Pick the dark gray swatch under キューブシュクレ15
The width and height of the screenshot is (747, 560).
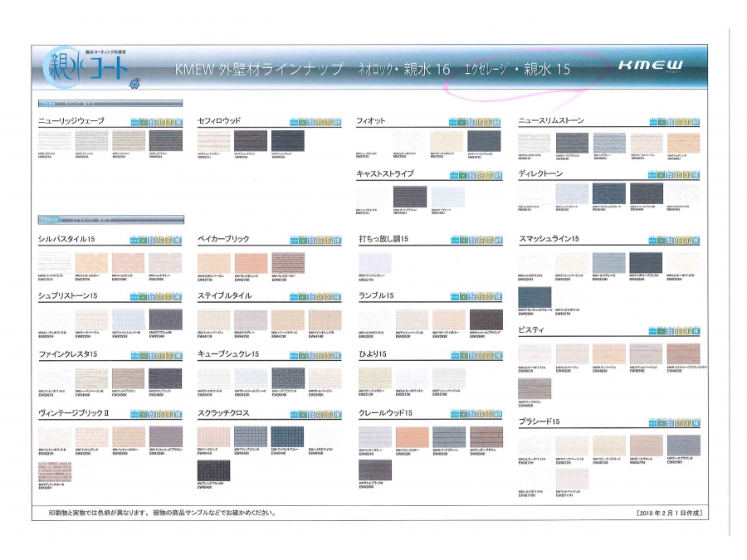pos(288,378)
